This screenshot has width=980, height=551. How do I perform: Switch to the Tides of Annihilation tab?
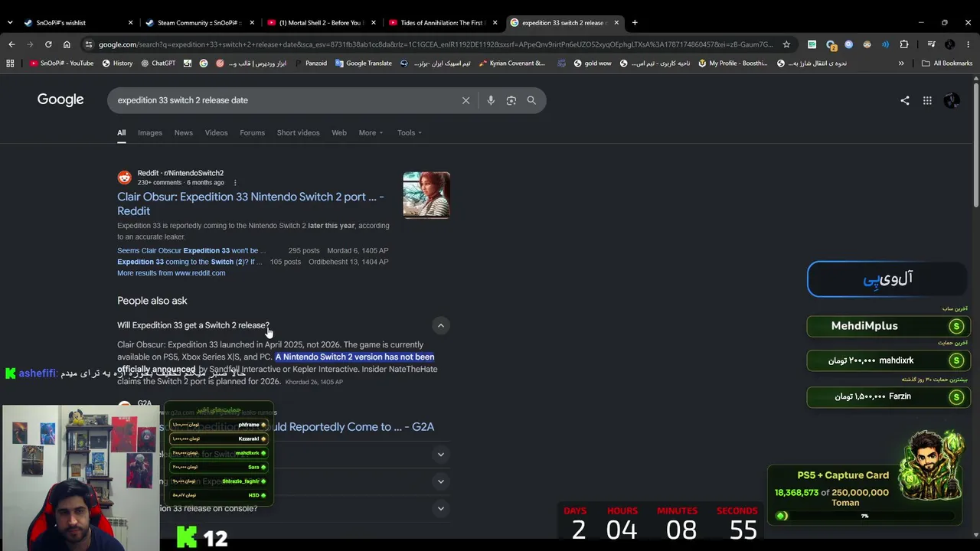coord(443,23)
